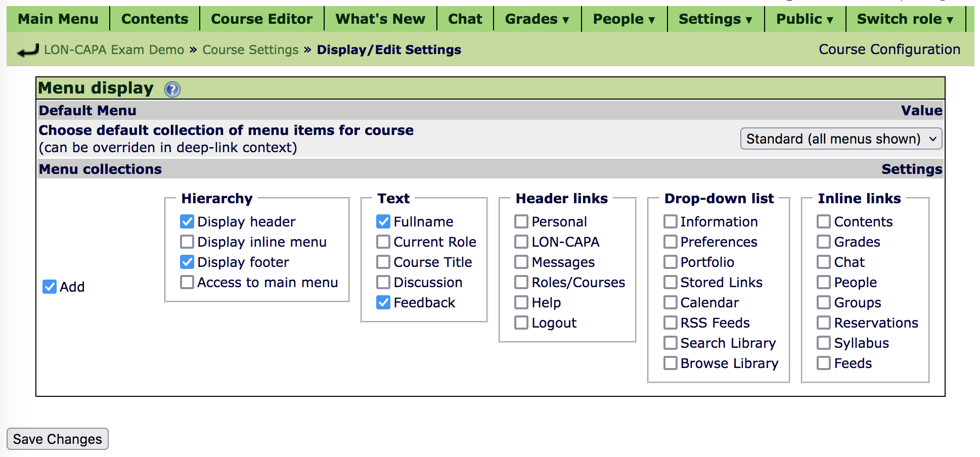Follow the LON-CAPA Exam Demo breadcrumb
This screenshot has height=457, width=980.
tap(114, 50)
